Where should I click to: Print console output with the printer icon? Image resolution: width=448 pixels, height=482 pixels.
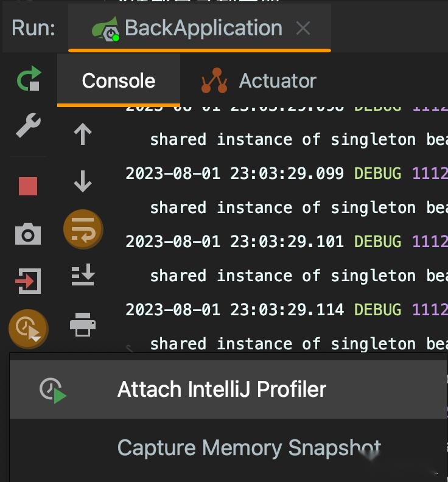83,324
